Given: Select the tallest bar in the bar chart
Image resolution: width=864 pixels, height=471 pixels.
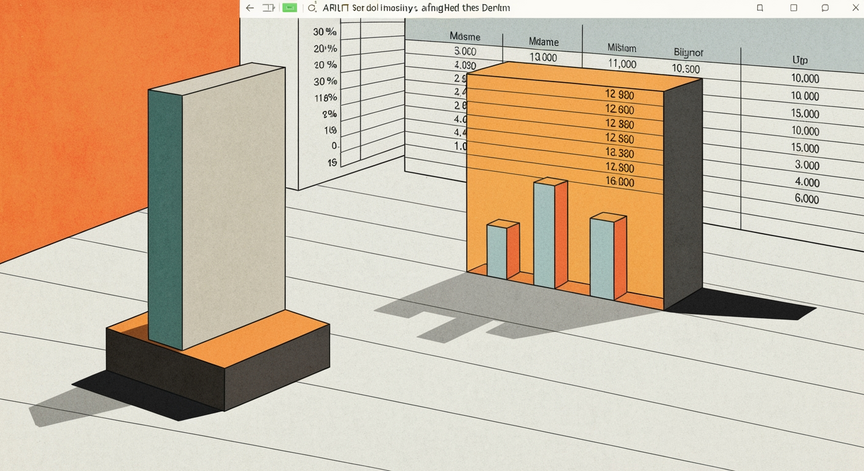Looking at the screenshot, I should (x=550, y=233).
